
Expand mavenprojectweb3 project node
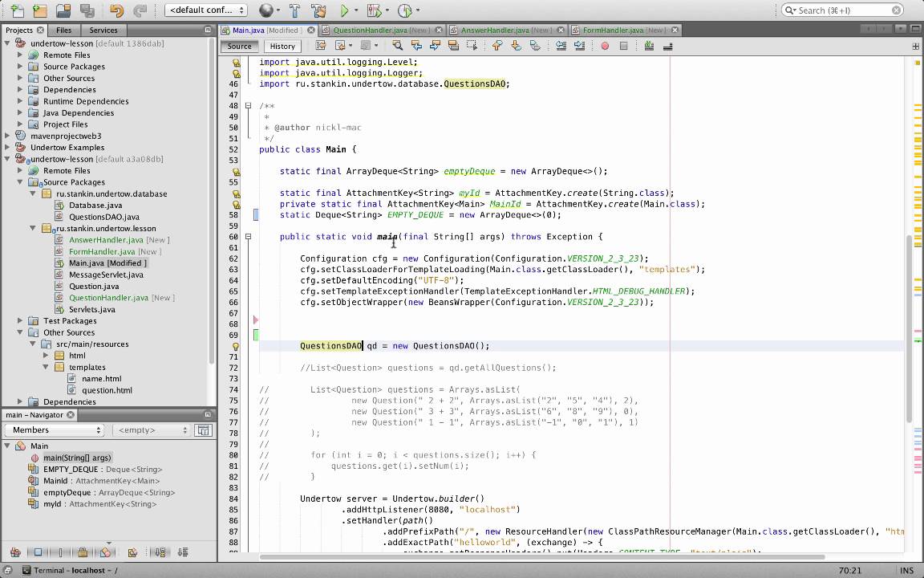point(7,136)
